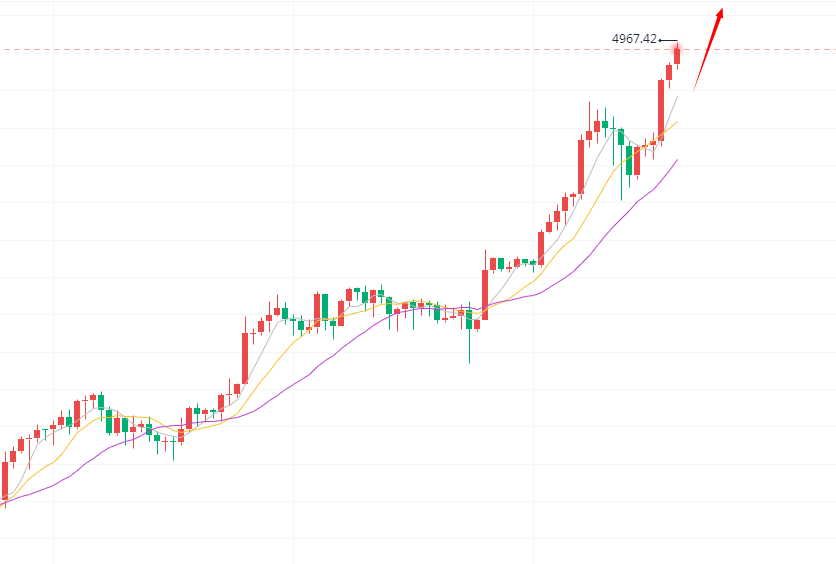Click the connector line between price label and candle
The height and width of the screenshot is (564, 836).
667,40
